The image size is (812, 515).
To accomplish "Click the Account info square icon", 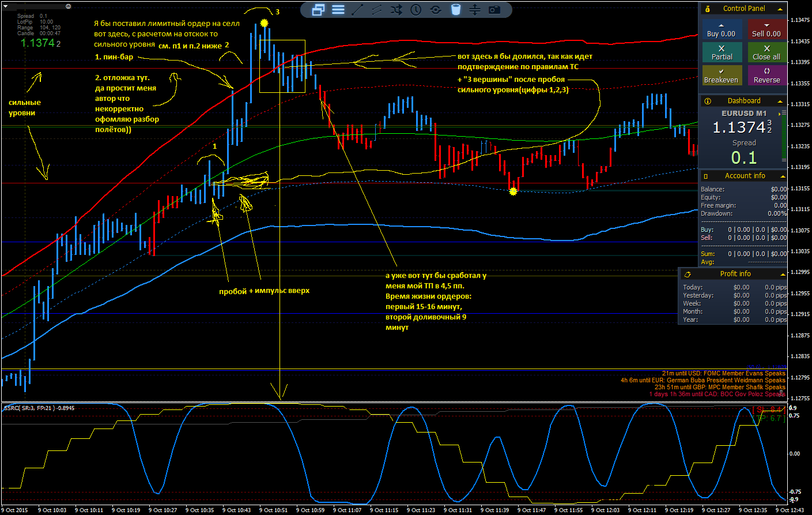I will 705,176.
